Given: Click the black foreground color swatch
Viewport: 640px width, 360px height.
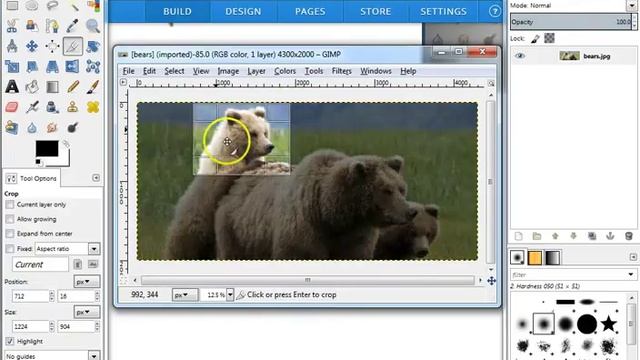Looking at the screenshot, I should pyautogui.click(x=47, y=149).
